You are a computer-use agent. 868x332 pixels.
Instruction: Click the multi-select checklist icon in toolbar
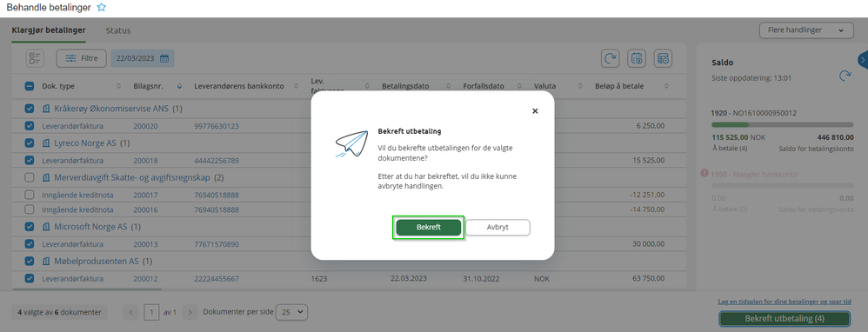coord(35,58)
